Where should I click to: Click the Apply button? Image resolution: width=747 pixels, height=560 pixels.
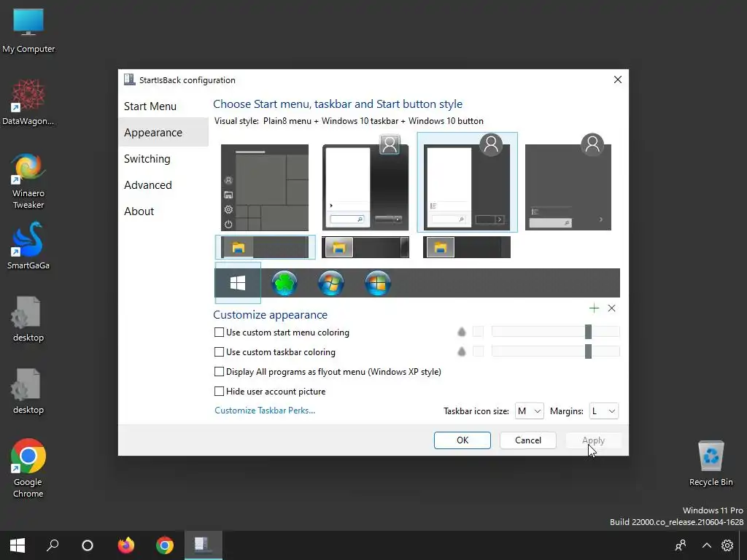(x=593, y=440)
